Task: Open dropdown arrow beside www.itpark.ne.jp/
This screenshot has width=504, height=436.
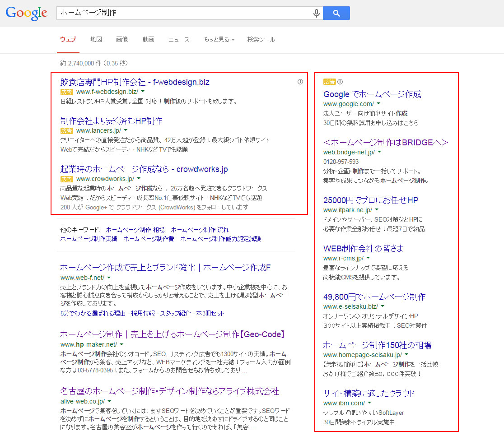Action: [377, 210]
